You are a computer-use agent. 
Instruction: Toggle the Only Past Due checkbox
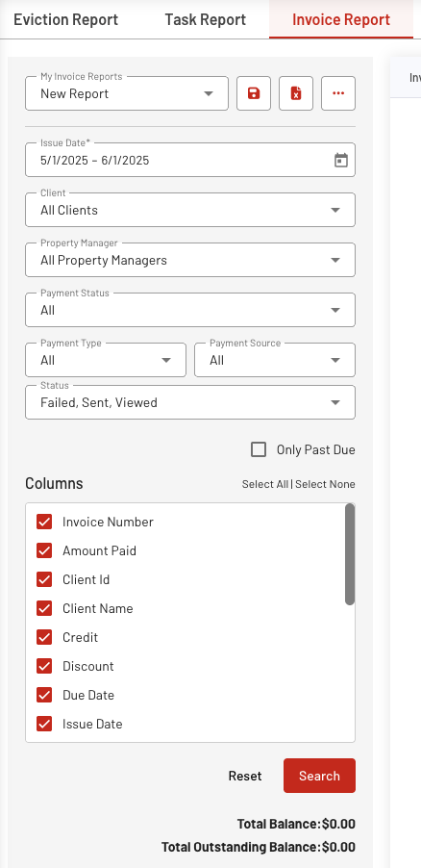click(259, 449)
